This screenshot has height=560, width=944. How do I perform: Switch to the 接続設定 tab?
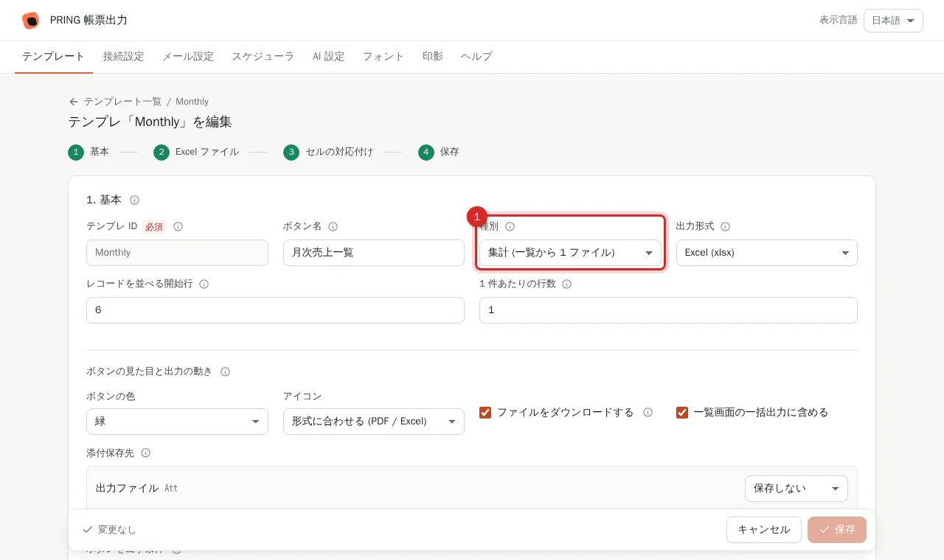click(124, 57)
